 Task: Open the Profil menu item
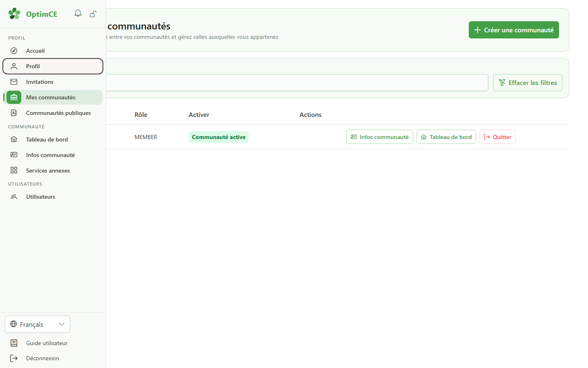click(53, 66)
